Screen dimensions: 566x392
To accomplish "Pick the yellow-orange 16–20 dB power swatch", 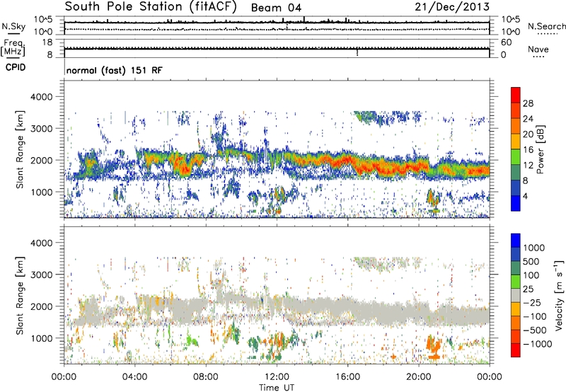I will (x=516, y=142).
